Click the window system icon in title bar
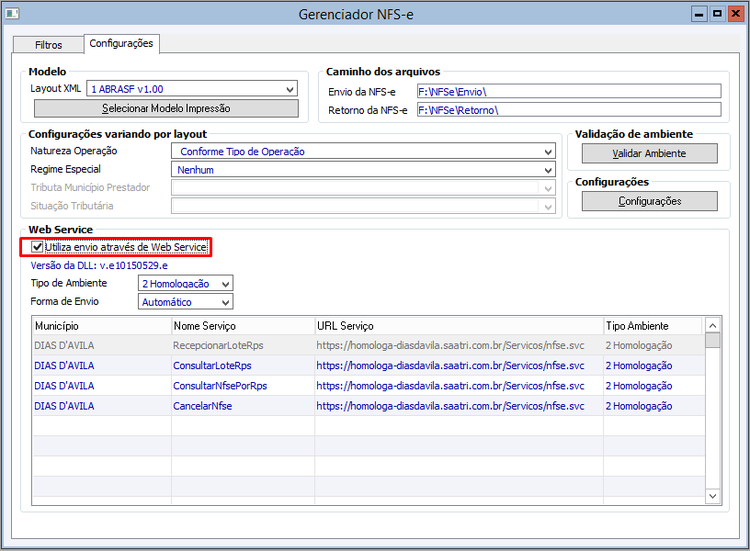Image resolution: width=750 pixels, height=551 pixels. pyautogui.click(x=13, y=14)
